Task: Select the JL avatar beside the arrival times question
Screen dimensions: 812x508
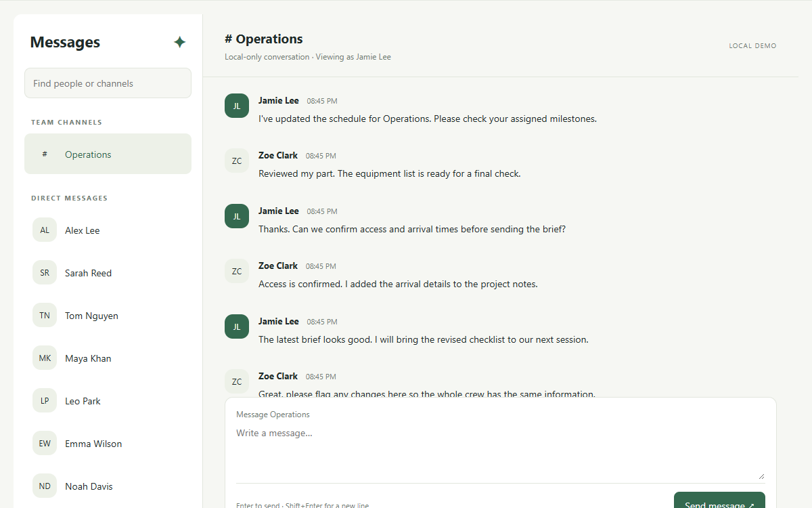Action: point(237,216)
